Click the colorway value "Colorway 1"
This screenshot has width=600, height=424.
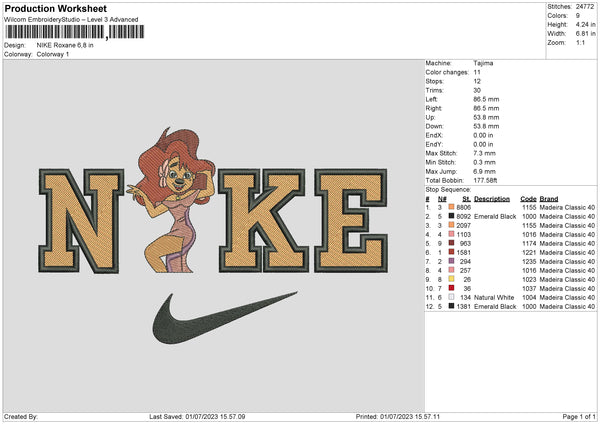click(53, 54)
